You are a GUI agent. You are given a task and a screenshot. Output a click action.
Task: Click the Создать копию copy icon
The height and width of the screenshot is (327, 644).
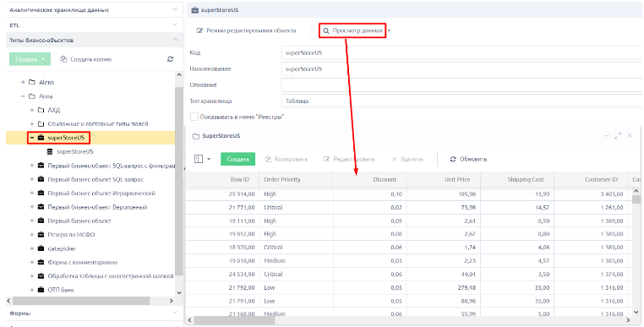click(x=63, y=59)
